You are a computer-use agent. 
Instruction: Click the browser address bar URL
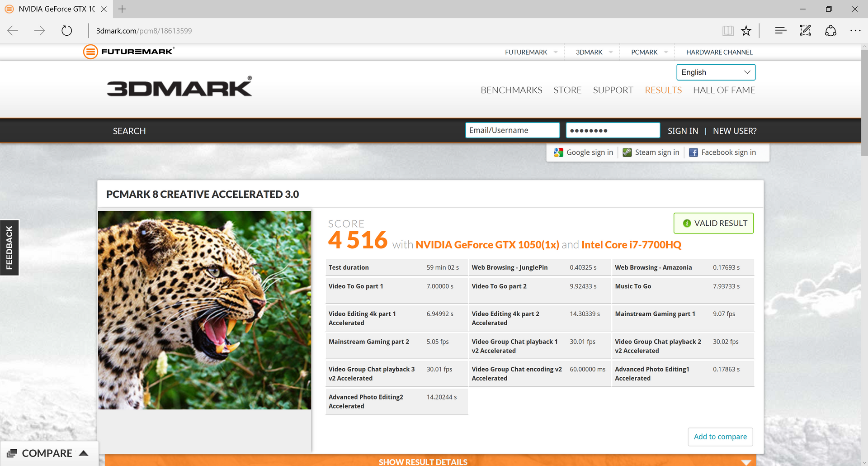point(144,31)
